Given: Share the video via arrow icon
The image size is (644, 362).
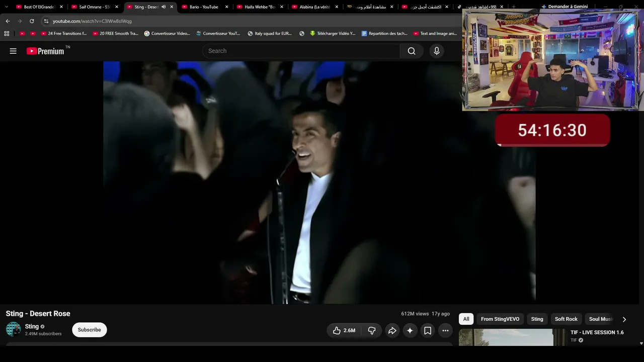Looking at the screenshot, I should tap(392, 330).
